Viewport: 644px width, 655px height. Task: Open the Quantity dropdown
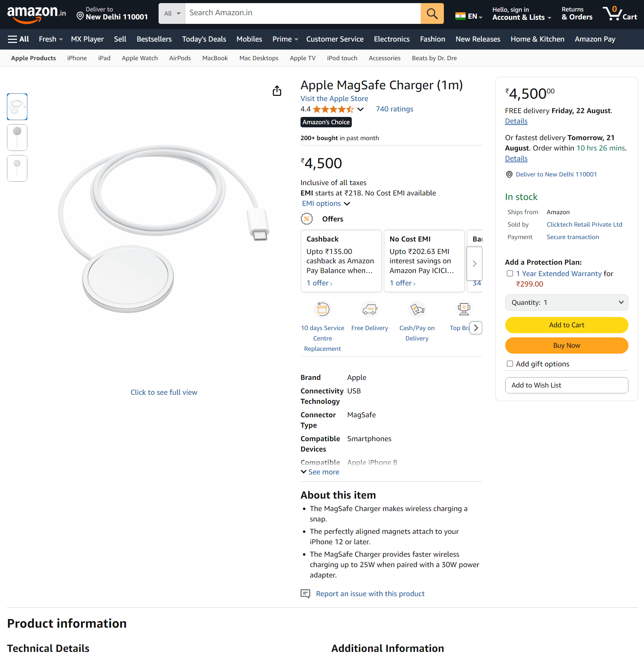point(566,302)
